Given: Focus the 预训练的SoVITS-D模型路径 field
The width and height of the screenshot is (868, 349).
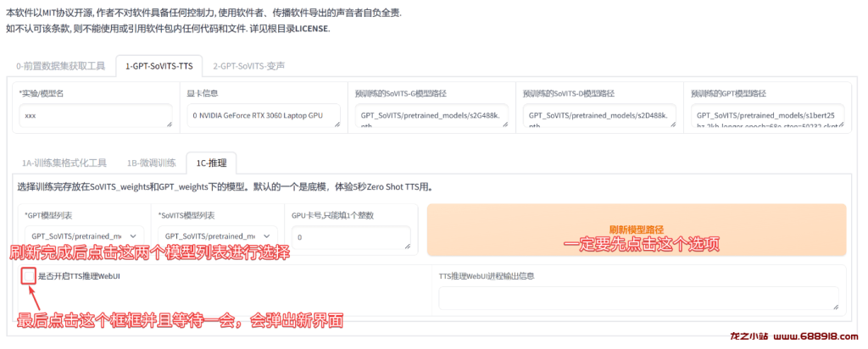Looking at the screenshot, I should (599, 116).
